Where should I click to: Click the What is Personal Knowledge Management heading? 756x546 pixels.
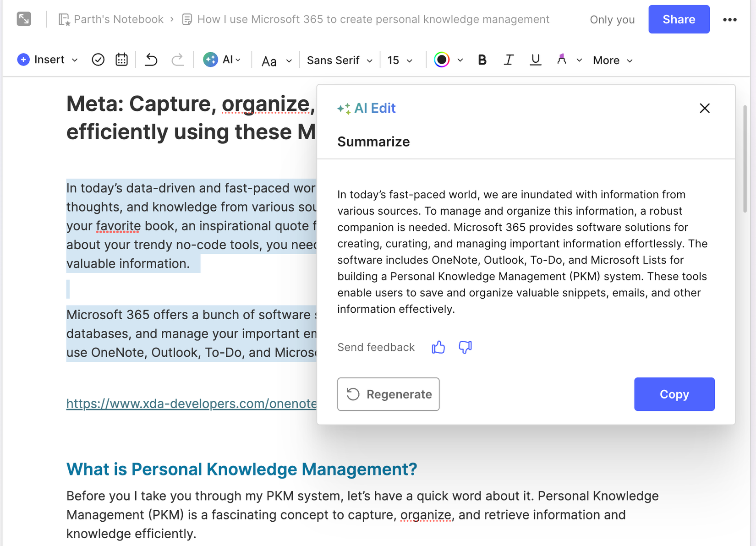click(241, 469)
